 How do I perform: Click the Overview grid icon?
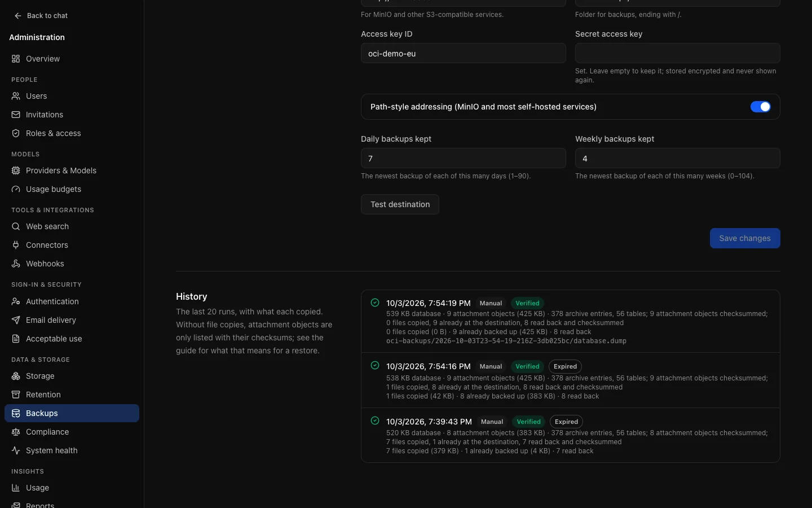click(x=16, y=59)
